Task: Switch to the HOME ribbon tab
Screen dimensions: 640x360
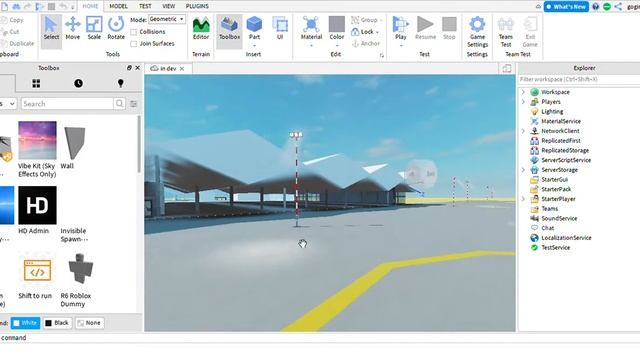Action: click(90, 6)
